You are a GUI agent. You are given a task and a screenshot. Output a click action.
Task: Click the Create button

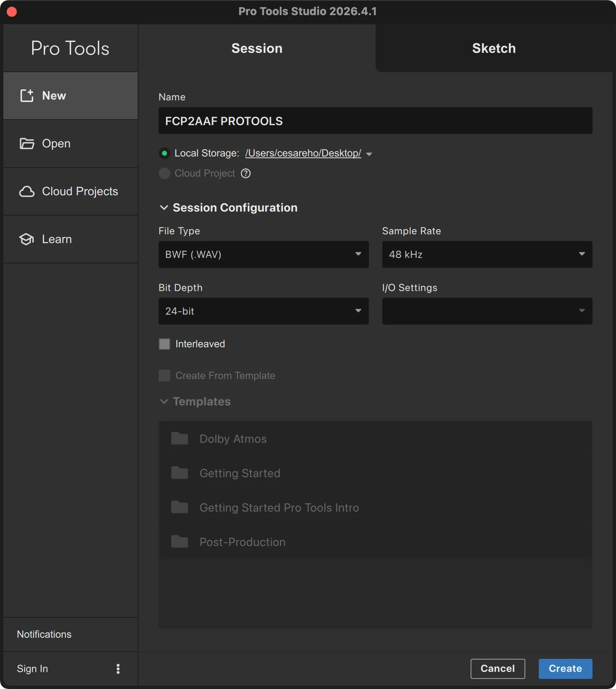click(x=565, y=668)
